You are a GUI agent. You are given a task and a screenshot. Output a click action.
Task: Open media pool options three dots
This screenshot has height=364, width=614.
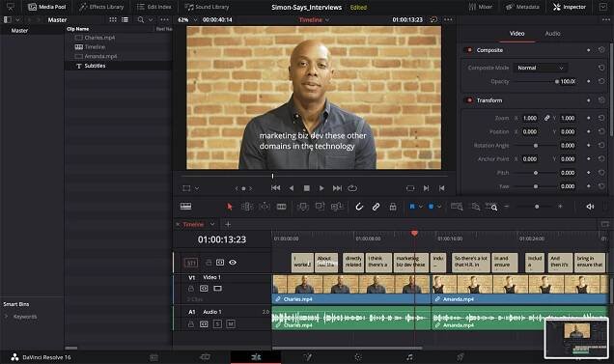tap(164, 19)
